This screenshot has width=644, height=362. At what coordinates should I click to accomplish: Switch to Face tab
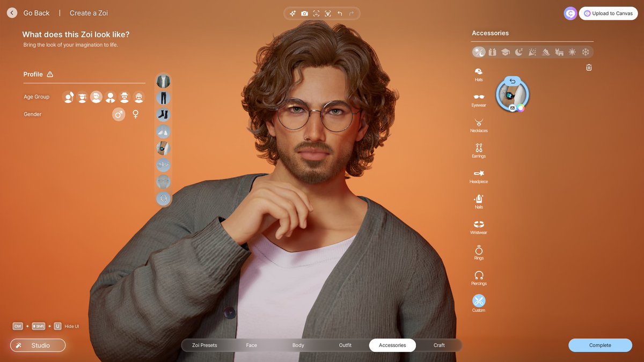click(x=251, y=345)
